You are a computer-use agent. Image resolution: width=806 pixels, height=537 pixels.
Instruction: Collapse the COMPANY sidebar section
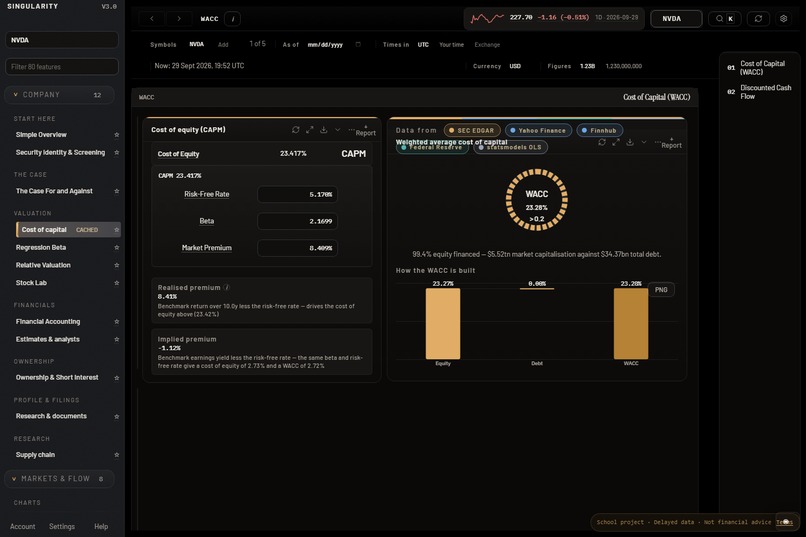pos(59,95)
